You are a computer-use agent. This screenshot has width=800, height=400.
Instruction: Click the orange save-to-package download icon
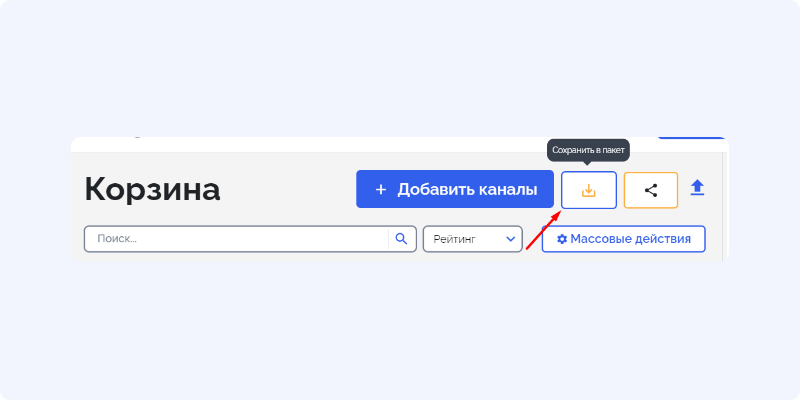(589, 190)
